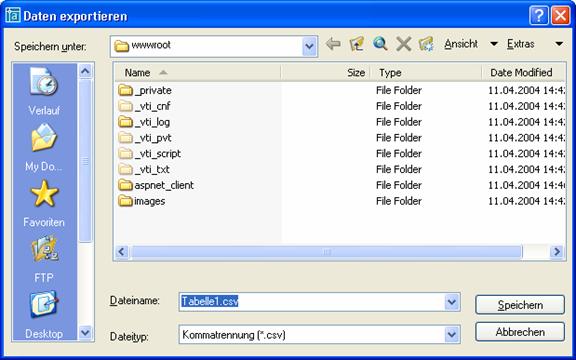Click the Abbrechen button

click(520, 332)
